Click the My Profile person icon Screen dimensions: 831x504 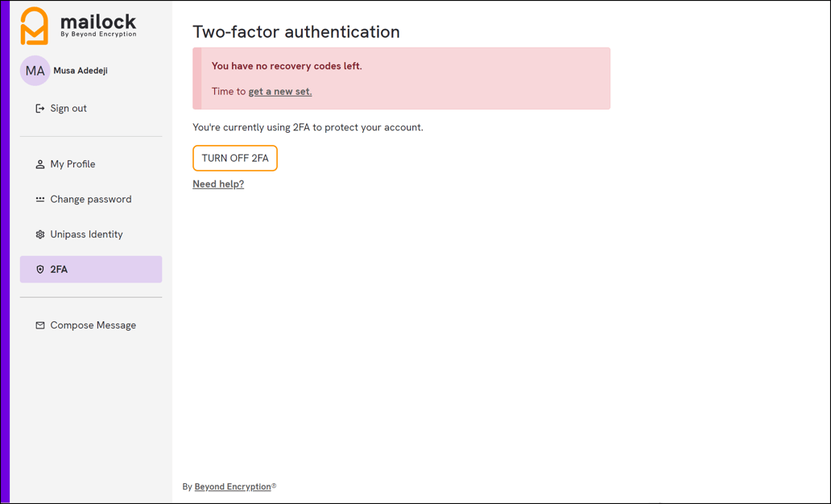coord(39,163)
